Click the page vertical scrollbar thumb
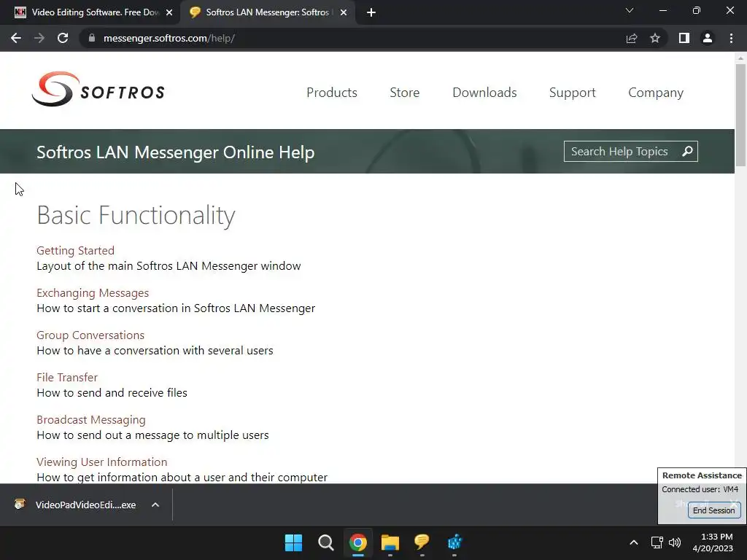 [x=740, y=114]
